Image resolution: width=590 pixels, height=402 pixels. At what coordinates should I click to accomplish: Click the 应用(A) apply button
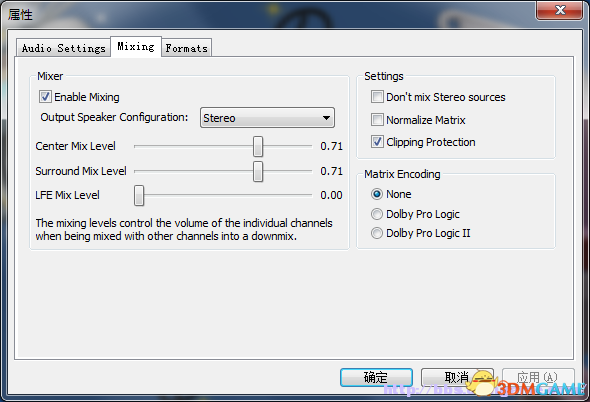[538, 377]
